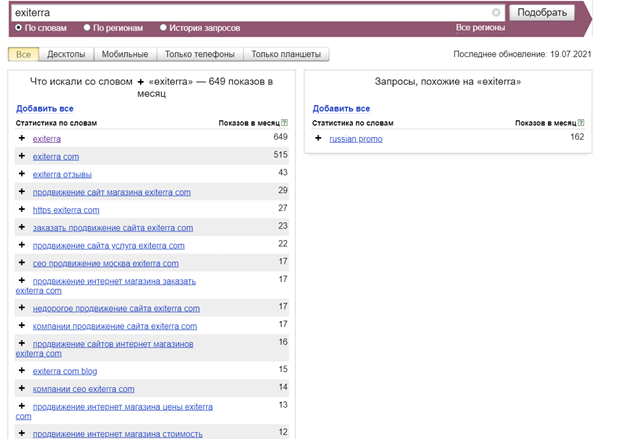Open 'недорогое продвижение сайта exiterra com' link

(116, 308)
